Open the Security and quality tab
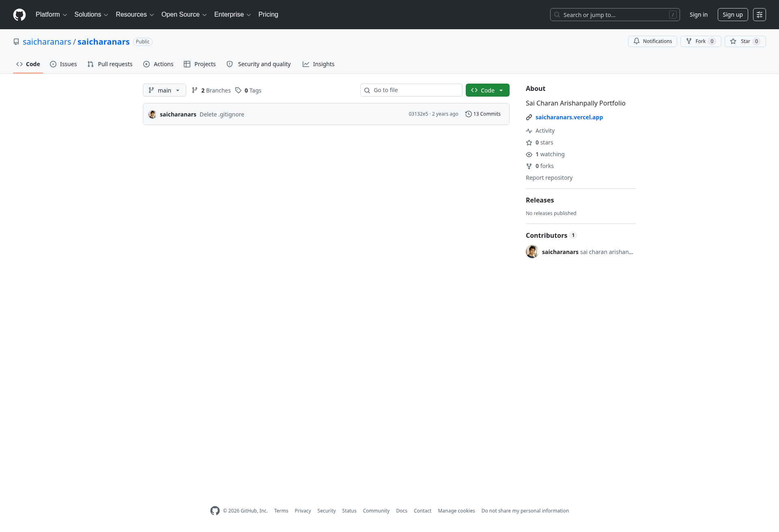This screenshot has height=532, width=779. pyautogui.click(x=258, y=64)
